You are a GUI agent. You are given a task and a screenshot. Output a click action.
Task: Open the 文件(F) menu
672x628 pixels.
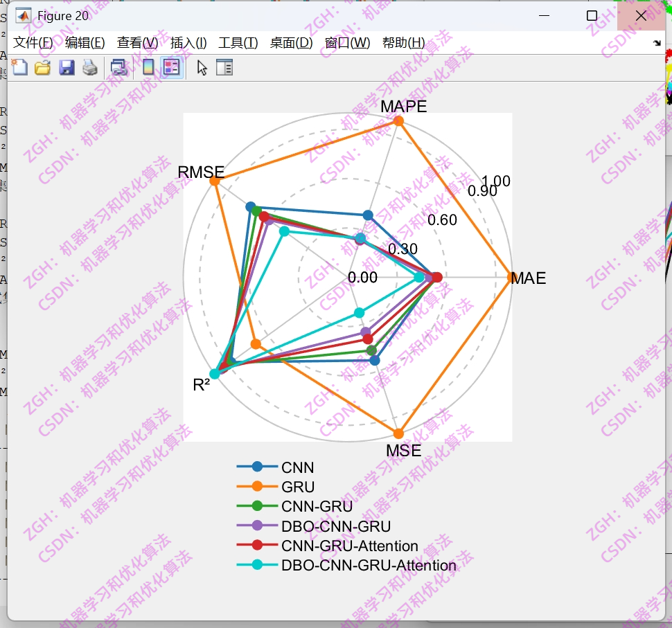pos(33,42)
